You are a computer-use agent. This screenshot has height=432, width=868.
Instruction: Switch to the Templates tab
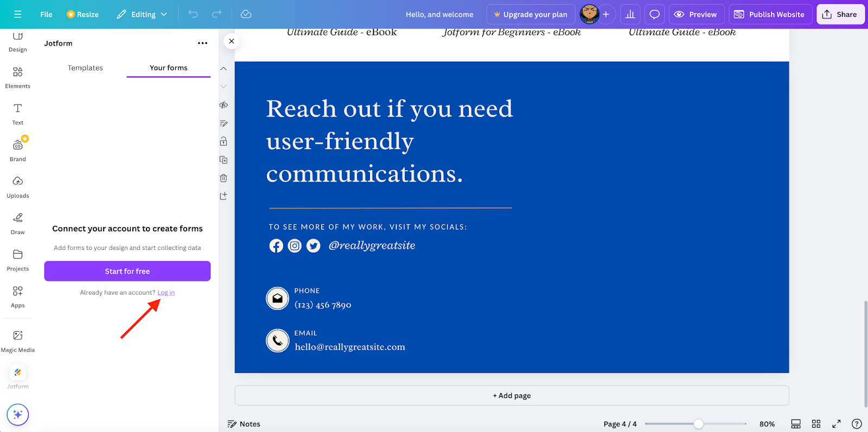click(x=85, y=68)
